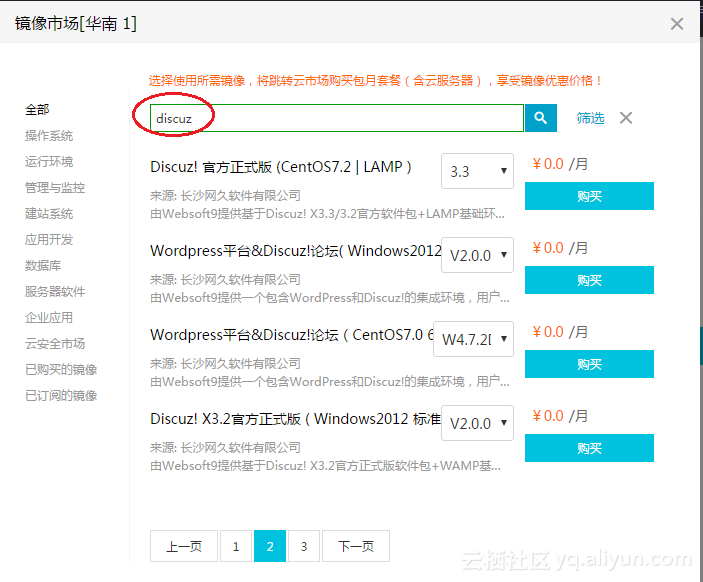Select the 数据库 category

pos(43,265)
